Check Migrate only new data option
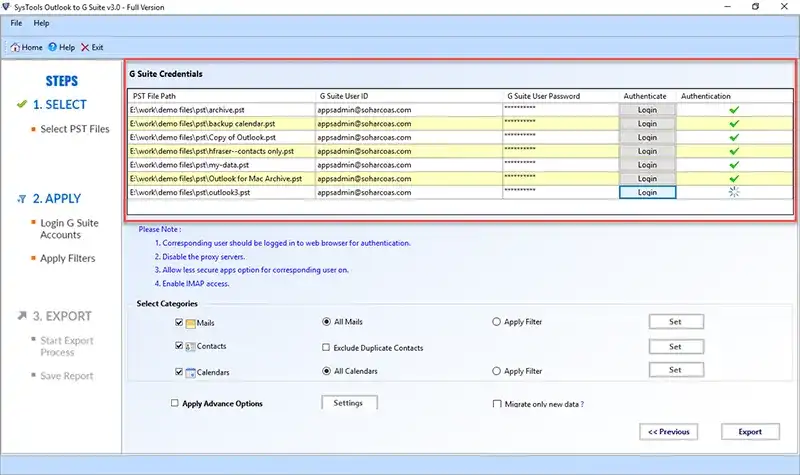Image resolution: width=800 pixels, height=475 pixels. coord(497,404)
